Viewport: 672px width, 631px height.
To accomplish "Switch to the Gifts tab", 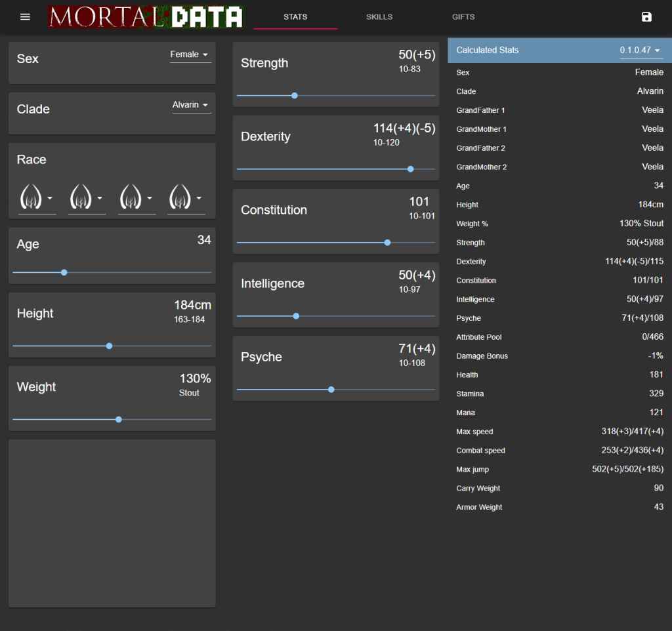I will (x=463, y=17).
